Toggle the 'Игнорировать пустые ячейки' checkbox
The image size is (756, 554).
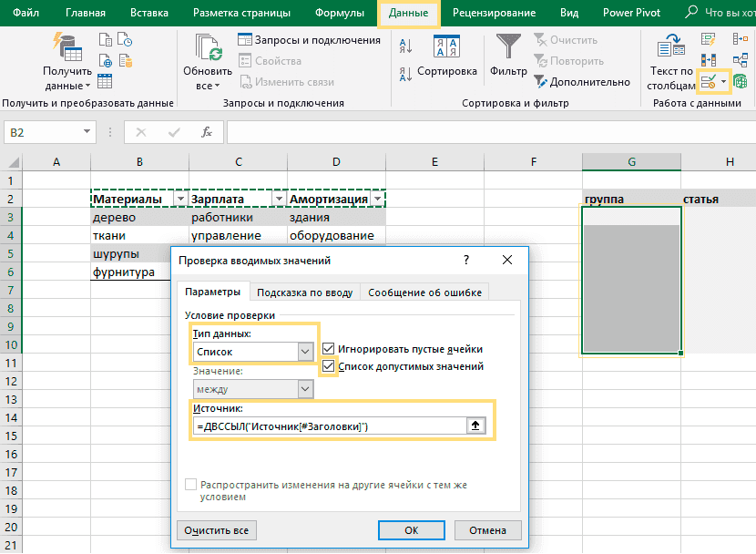pyautogui.click(x=329, y=348)
